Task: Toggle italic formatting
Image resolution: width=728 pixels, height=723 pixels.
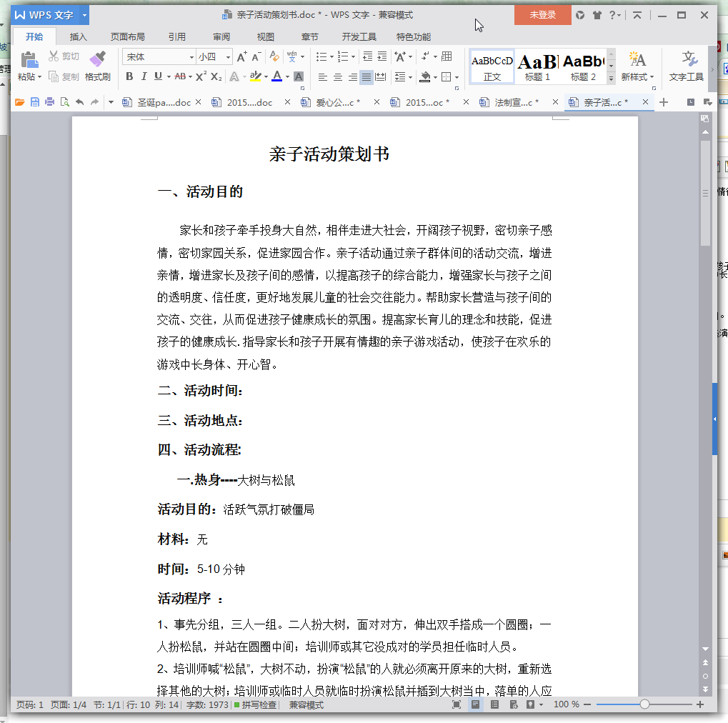Action: (x=144, y=76)
